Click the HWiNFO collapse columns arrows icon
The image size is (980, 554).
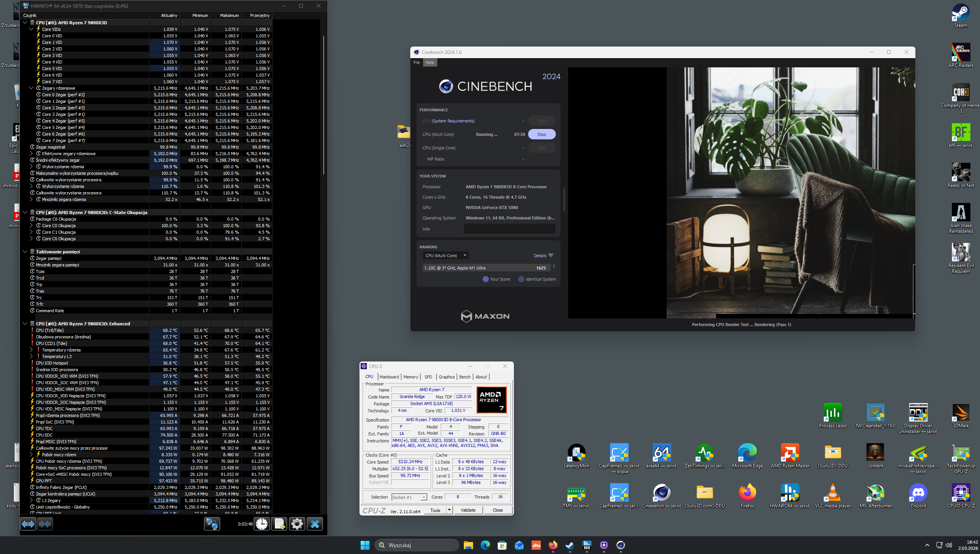click(x=45, y=524)
